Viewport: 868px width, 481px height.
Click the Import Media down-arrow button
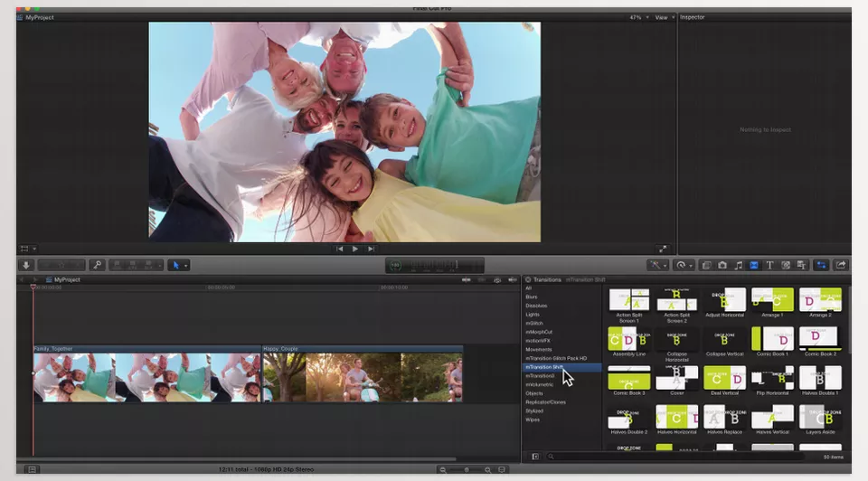26,265
